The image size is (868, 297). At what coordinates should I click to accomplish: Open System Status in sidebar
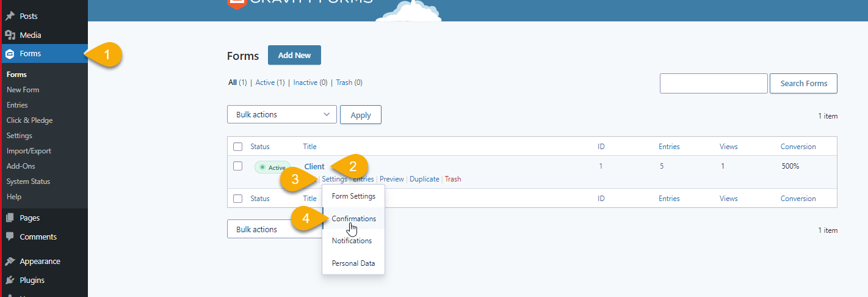28,182
